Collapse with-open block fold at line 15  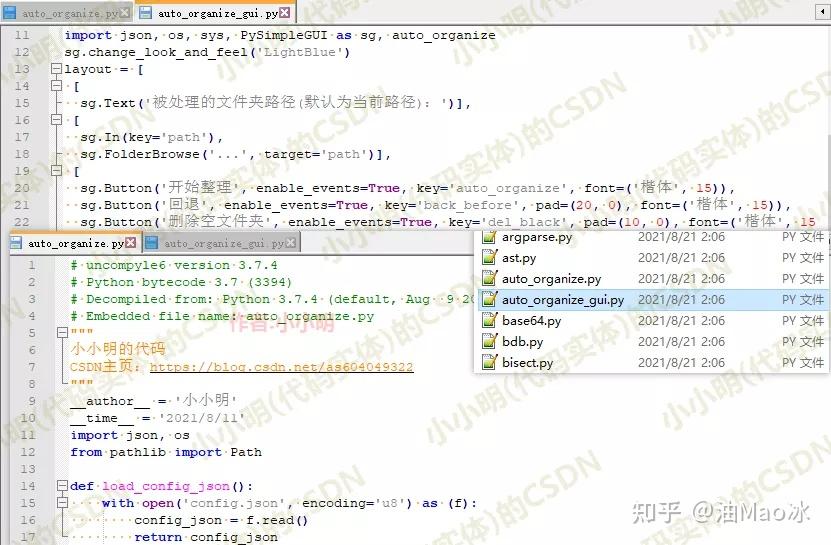point(63,503)
